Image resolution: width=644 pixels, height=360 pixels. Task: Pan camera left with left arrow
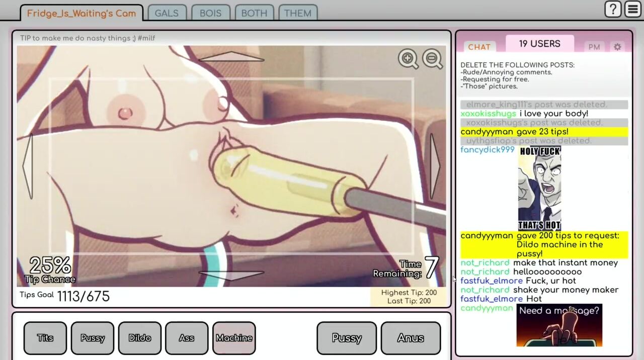pyautogui.click(x=28, y=166)
